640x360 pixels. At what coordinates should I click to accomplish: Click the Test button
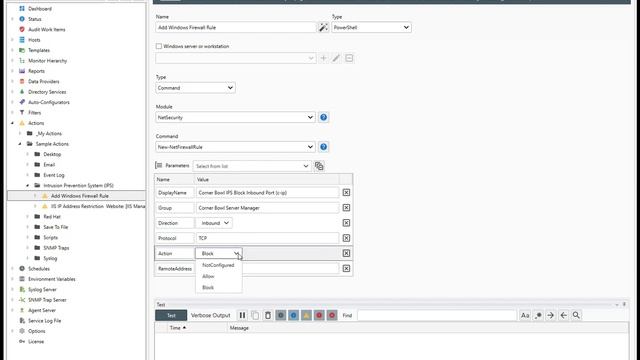(171, 315)
